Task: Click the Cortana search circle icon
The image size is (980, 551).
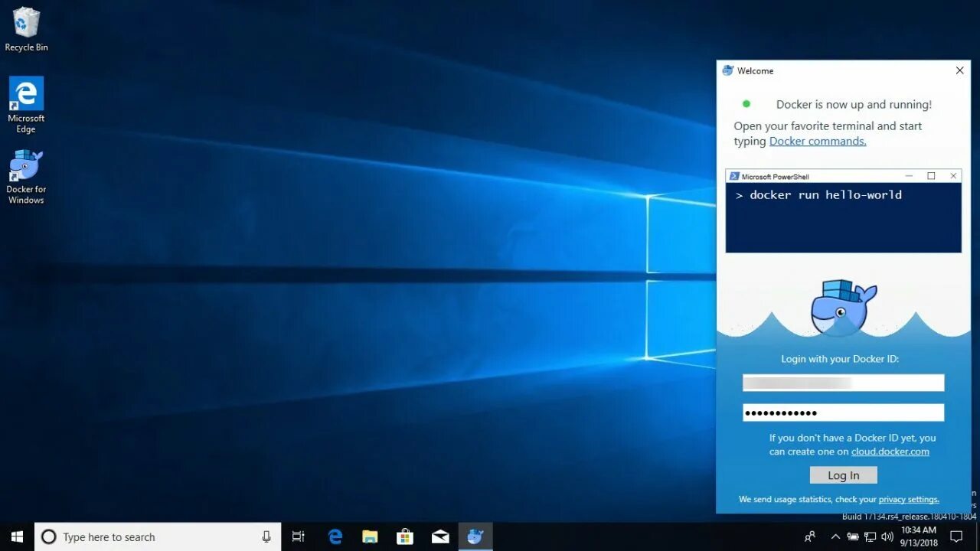Action: click(48, 536)
